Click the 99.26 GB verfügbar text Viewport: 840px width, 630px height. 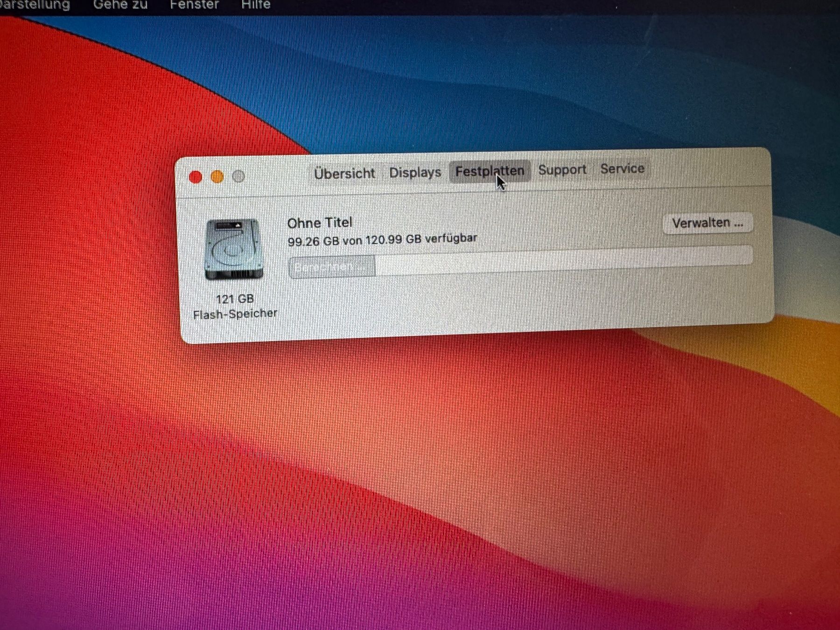382,240
